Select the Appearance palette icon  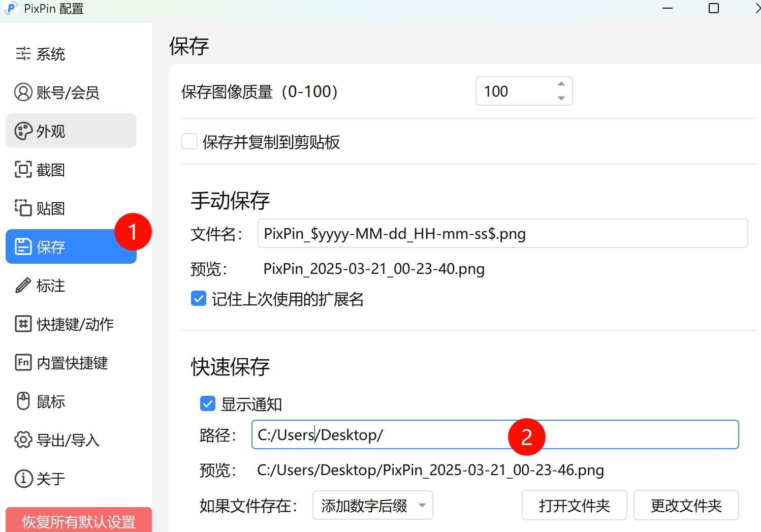point(23,131)
